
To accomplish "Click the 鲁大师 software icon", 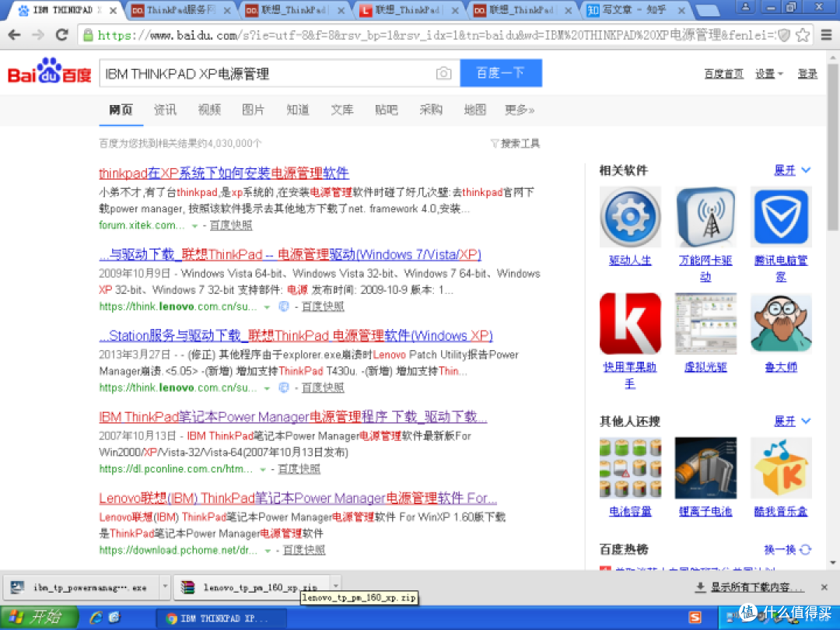I will 781,324.
